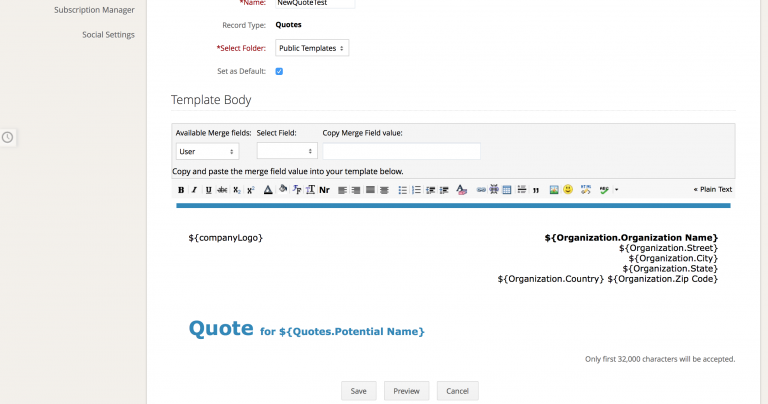Image resolution: width=768 pixels, height=404 pixels.
Task: Click 'for ${Quotes.Potential Name}' text
Action: point(342,332)
